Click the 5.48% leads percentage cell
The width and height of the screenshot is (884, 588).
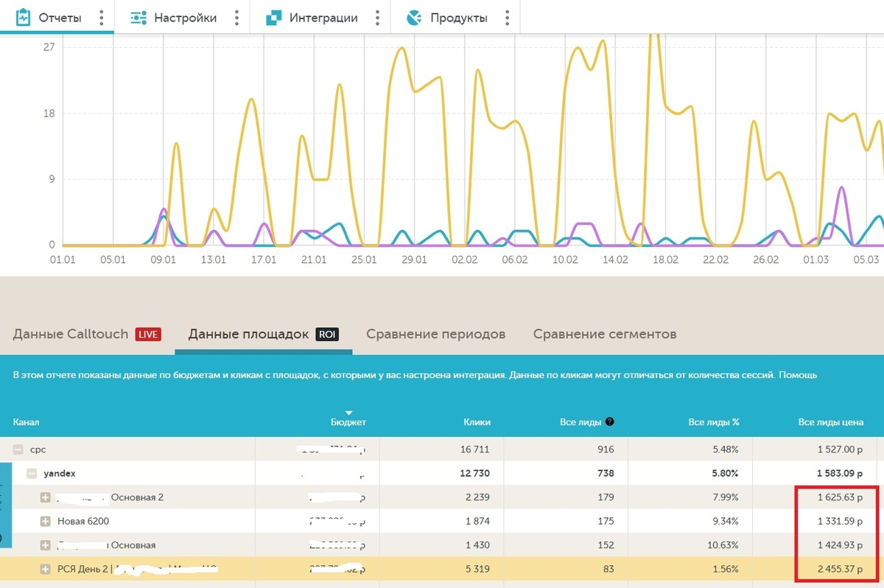725,449
